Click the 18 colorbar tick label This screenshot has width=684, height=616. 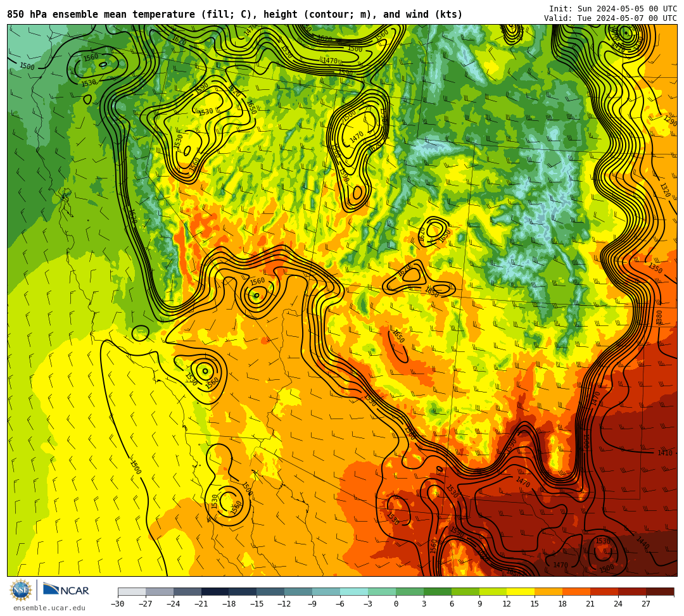[x=563, y=604]
